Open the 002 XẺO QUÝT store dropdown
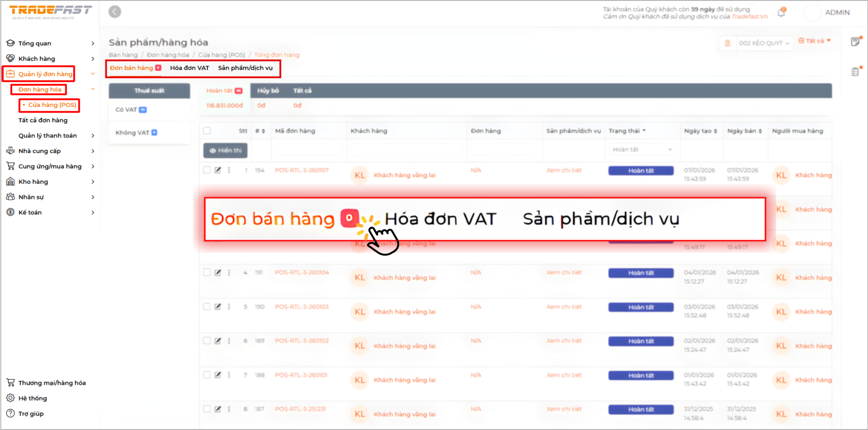Image resolution: width=868 pixels, height=430 pixels. point(764,43)
